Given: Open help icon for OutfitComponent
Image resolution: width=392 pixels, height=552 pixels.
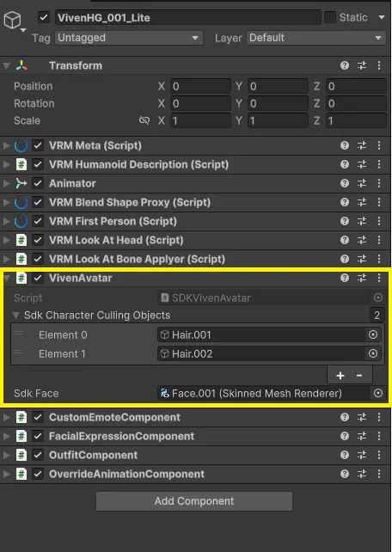Looking at the screenshot, I should [x=345, y=455].
